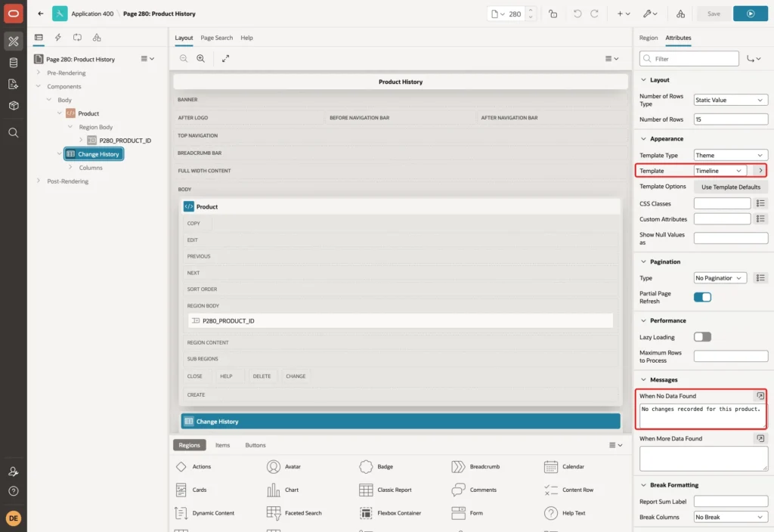Open the code editor for When No Data Found
The height and width of the screenshot is (532, 774).
coord(760,396)
